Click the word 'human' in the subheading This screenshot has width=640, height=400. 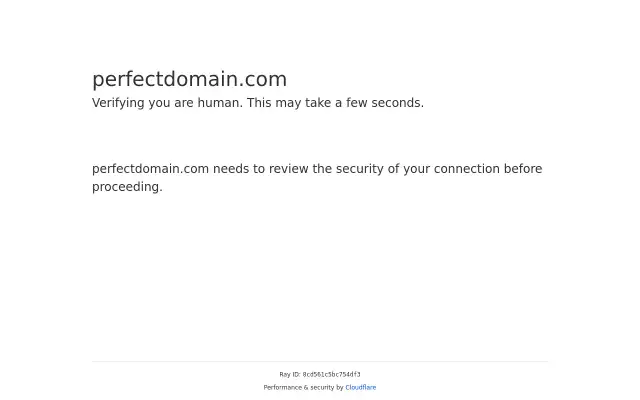click(220, 103)
